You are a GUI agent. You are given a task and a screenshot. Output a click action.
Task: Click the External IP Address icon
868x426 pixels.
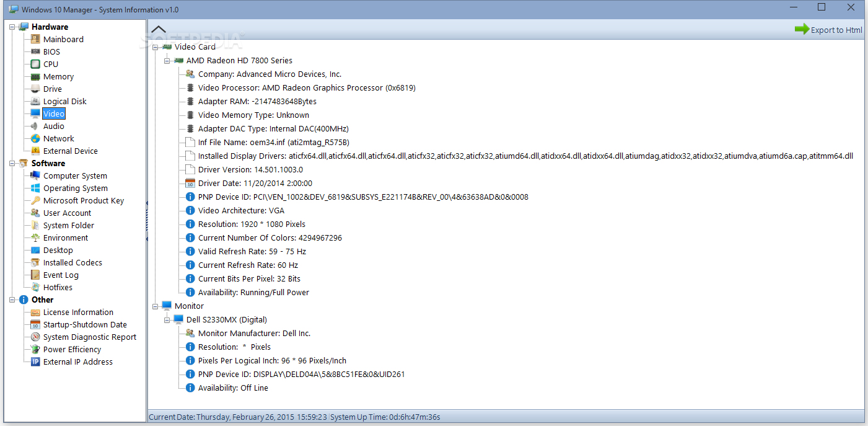tap(35, 362)
